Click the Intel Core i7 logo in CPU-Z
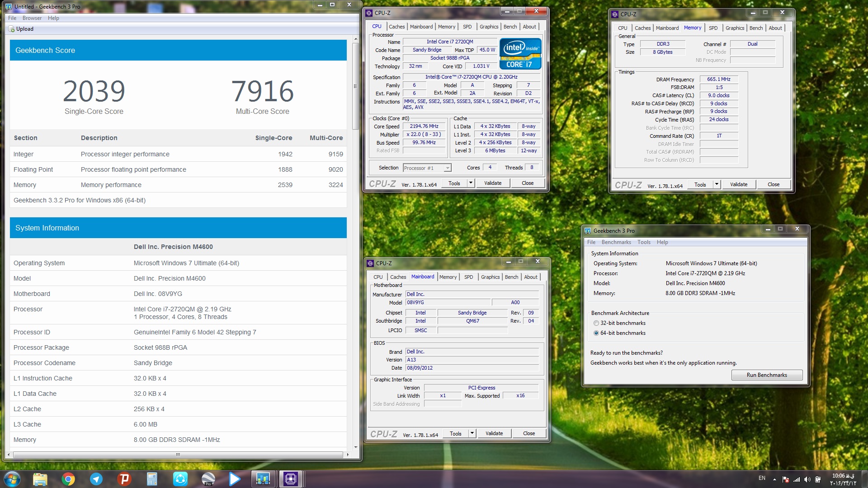This screenshot has height=488, width=868. tap(520, 53)
